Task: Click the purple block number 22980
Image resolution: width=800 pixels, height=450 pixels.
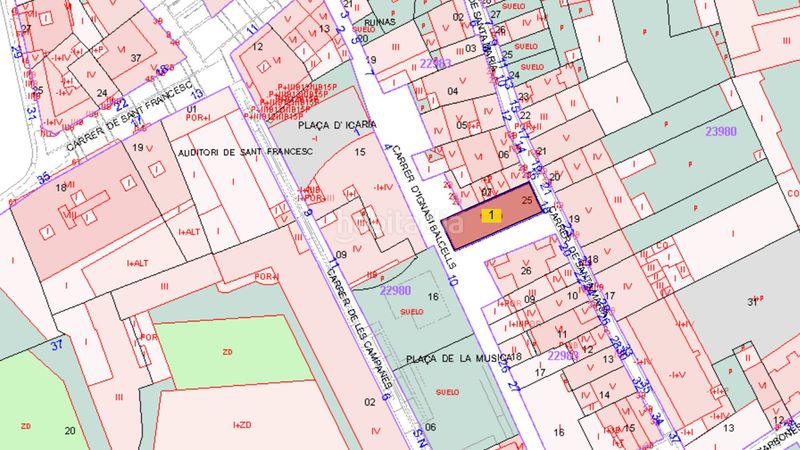Action: pyautogui.click(x=395, y=291)
